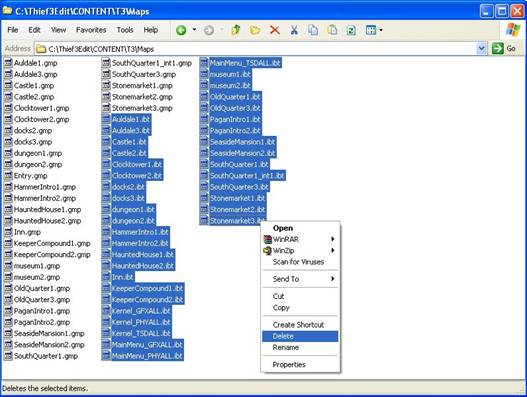Click the museum1.ibt file icon
The height and width of the screenshot is (397, 527).
tap(204, 74)
